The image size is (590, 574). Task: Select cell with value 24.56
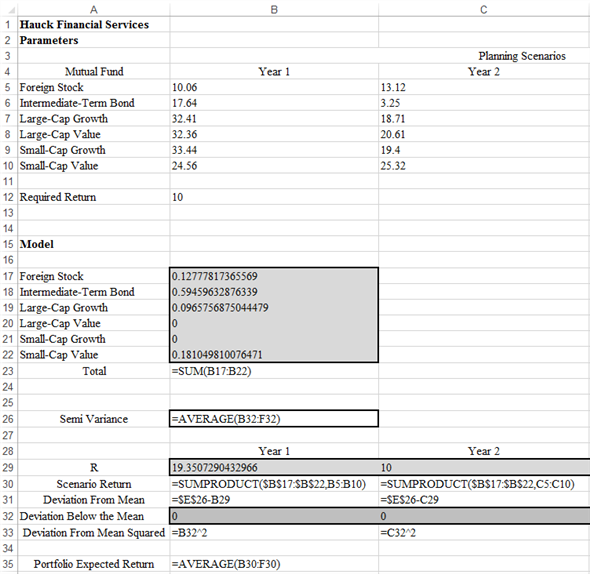274,166
